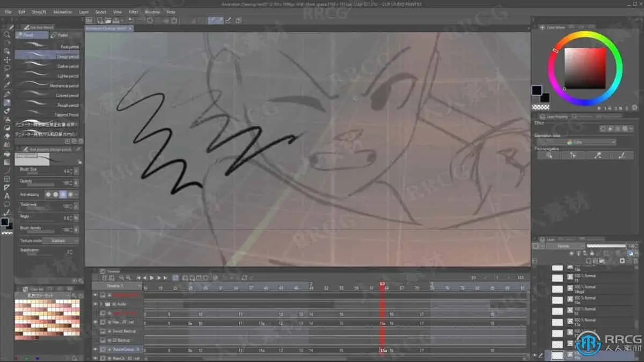Open the Texture mode Subtract dropdown
644x362 pixels.
pos(60,241)
